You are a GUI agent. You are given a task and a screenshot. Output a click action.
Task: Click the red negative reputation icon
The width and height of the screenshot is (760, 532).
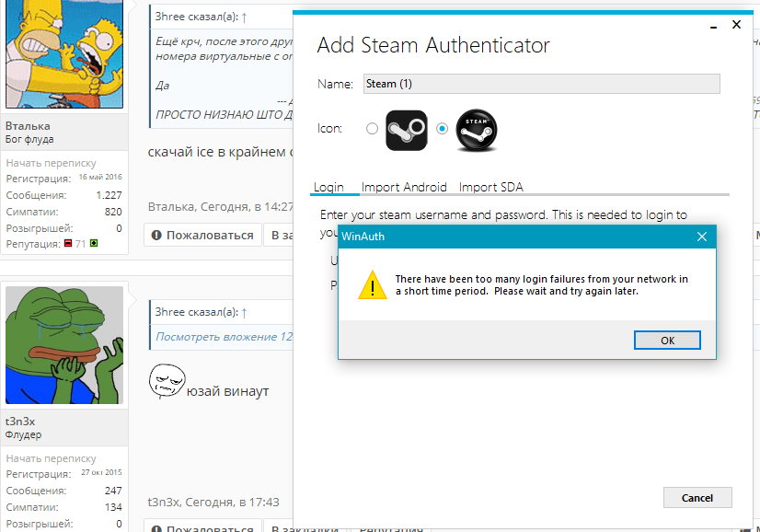coord(68,243)
